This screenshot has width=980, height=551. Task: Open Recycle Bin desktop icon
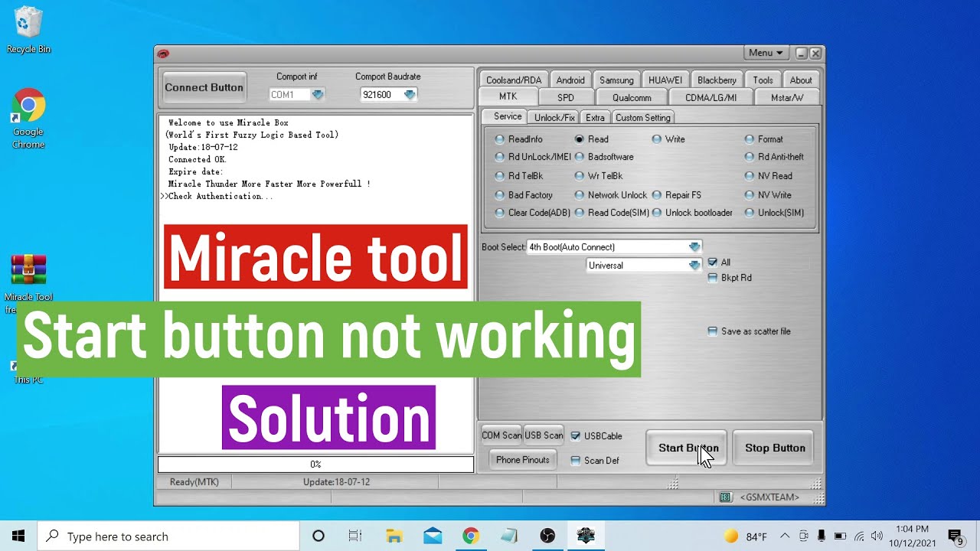click(x=28, y=31)
